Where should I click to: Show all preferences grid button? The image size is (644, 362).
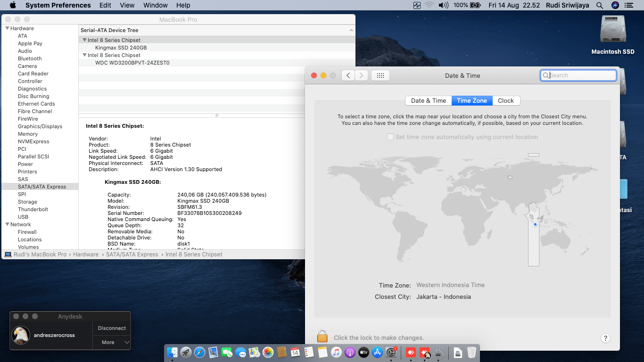click(380, 75)
